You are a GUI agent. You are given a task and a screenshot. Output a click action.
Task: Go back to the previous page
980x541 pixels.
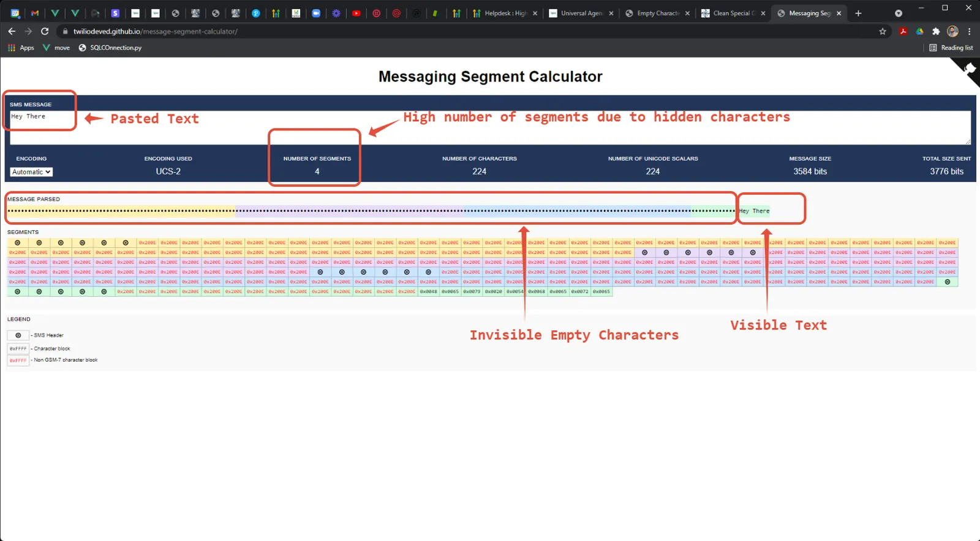12,31
